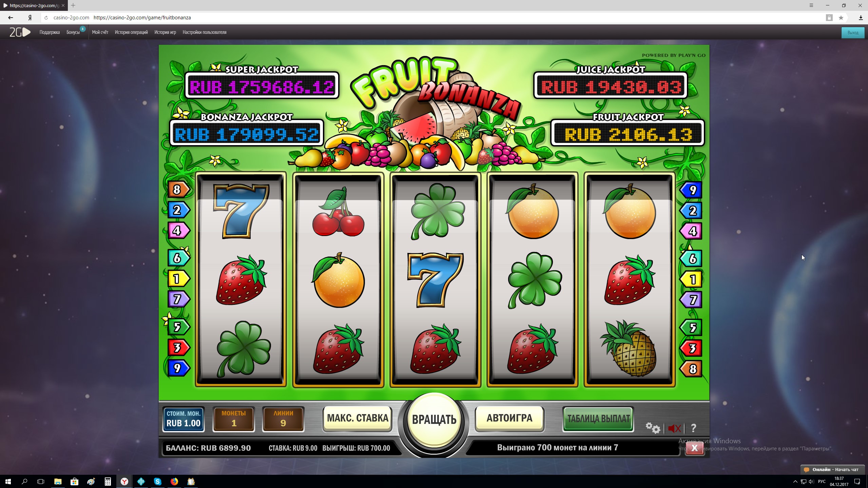This screenshot has width=868, height=488.
Task: Open the Бонусы menu item
Action: click(73, 32)
